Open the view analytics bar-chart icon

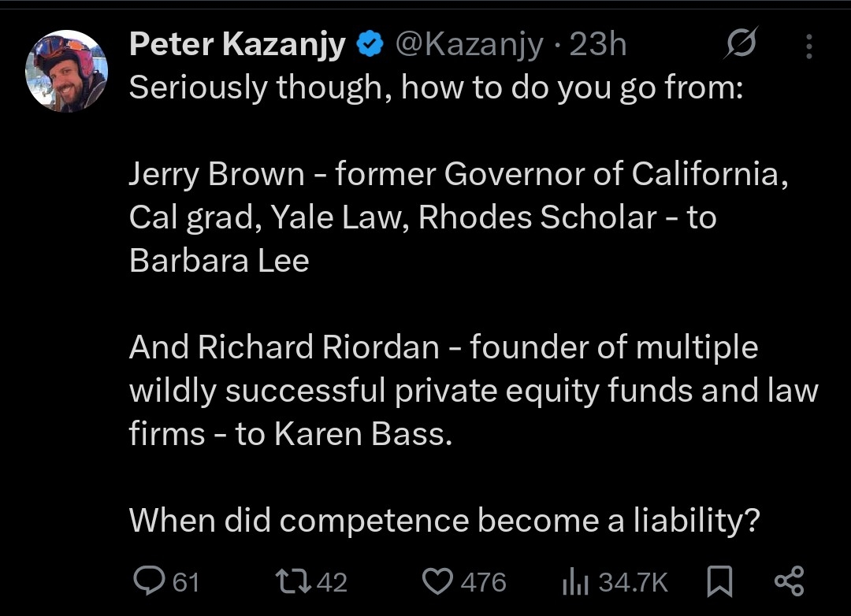[x=575, y=583]
